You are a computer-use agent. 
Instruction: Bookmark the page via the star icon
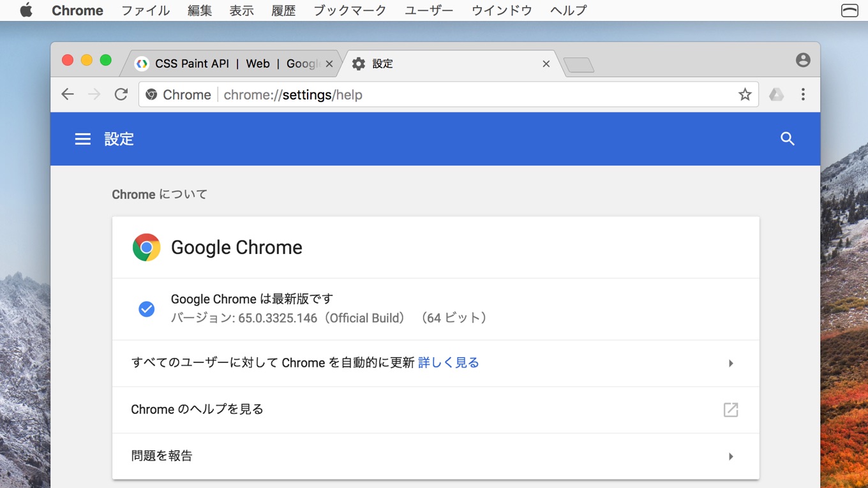pyautogui.click(x=745, y=94)
